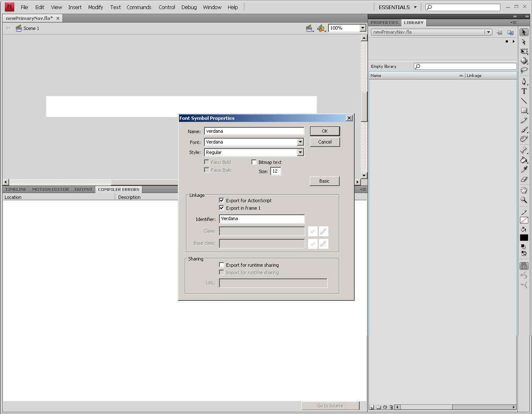This screenshot has height=414, width=532.
Task: Click the Black and White default colors icon
Action: pos(524,246)
